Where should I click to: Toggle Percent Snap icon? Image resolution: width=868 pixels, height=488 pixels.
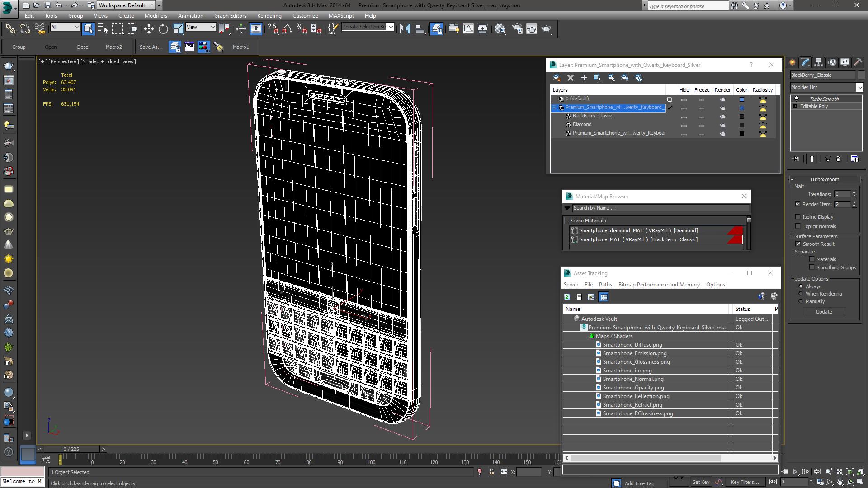click(302, 29)
